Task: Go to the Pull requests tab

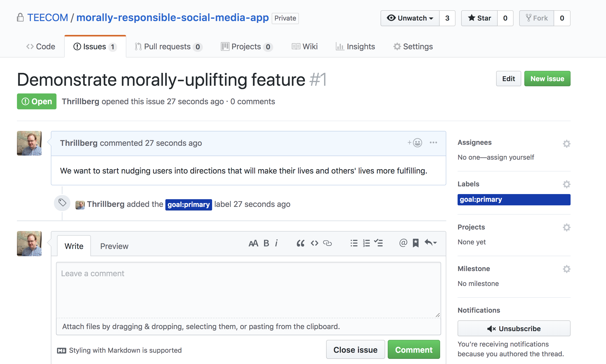Action: (x=168, y=46)
